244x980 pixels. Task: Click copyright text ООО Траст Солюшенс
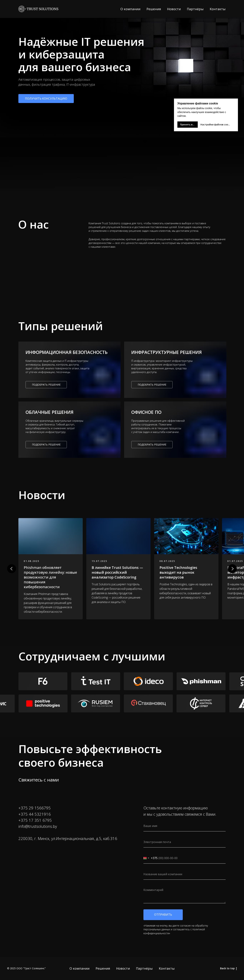[26, 968]
